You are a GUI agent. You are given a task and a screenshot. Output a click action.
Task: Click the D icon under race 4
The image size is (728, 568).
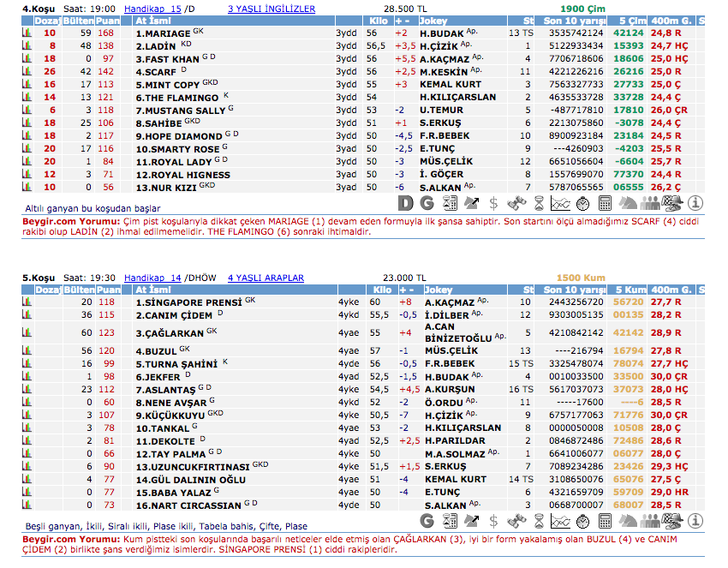[x=406, y=203]
